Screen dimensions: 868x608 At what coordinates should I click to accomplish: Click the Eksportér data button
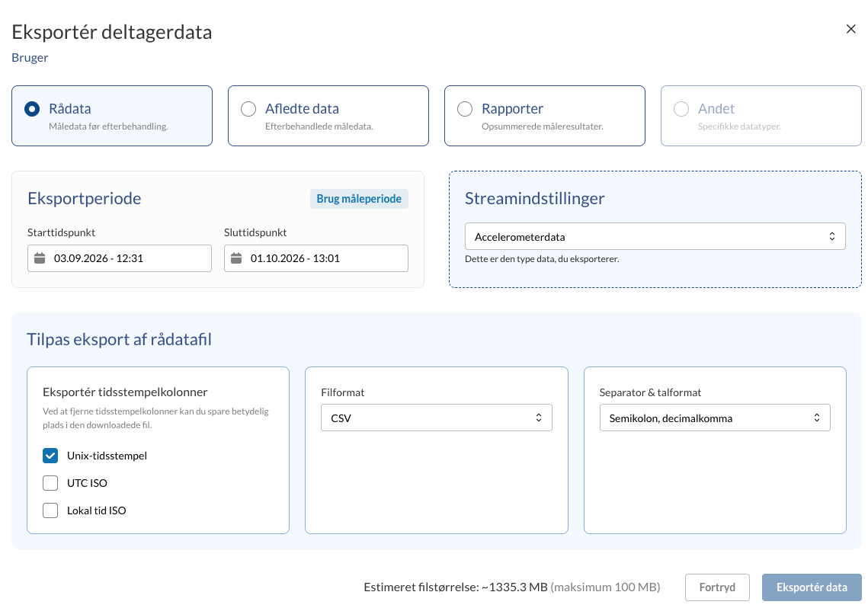812,587
